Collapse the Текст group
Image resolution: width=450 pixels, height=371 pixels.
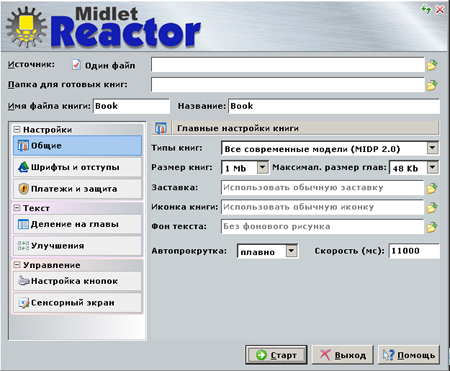17,208
